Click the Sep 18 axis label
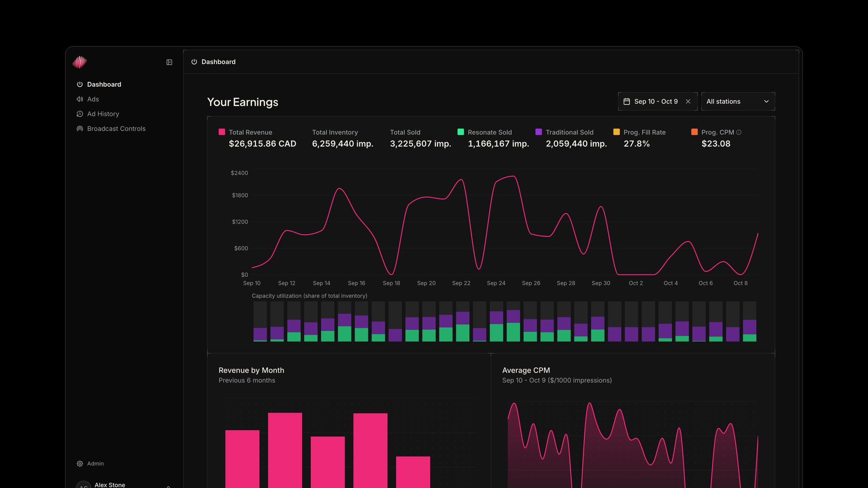Image resolution: width=868 pixels, height=488 pixels. (x=391, y=283)
